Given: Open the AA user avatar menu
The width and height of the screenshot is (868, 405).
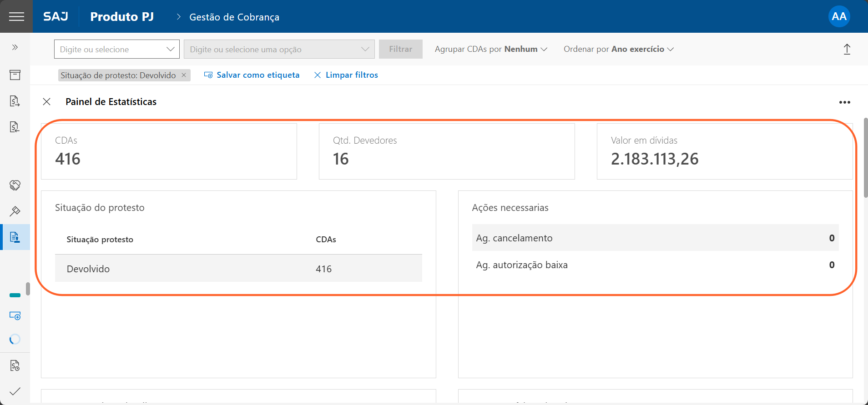Looking at the screenshot, I should (x=839, y=16).
